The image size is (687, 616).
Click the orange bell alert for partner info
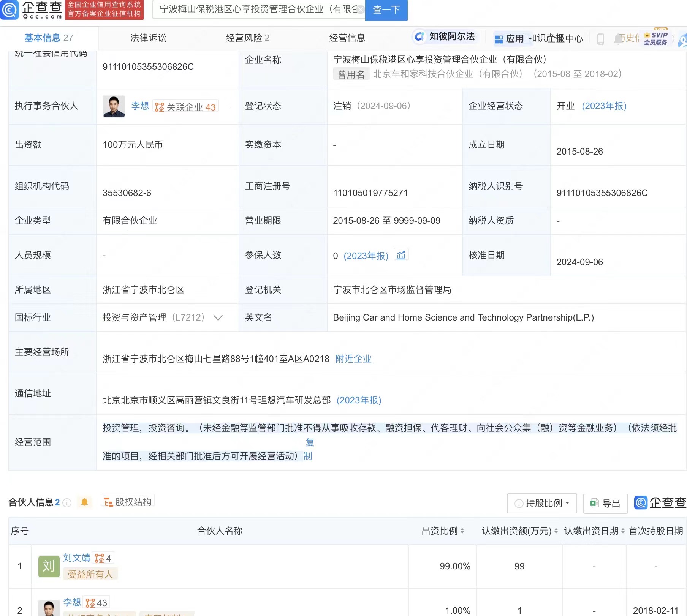coord(84,502)
